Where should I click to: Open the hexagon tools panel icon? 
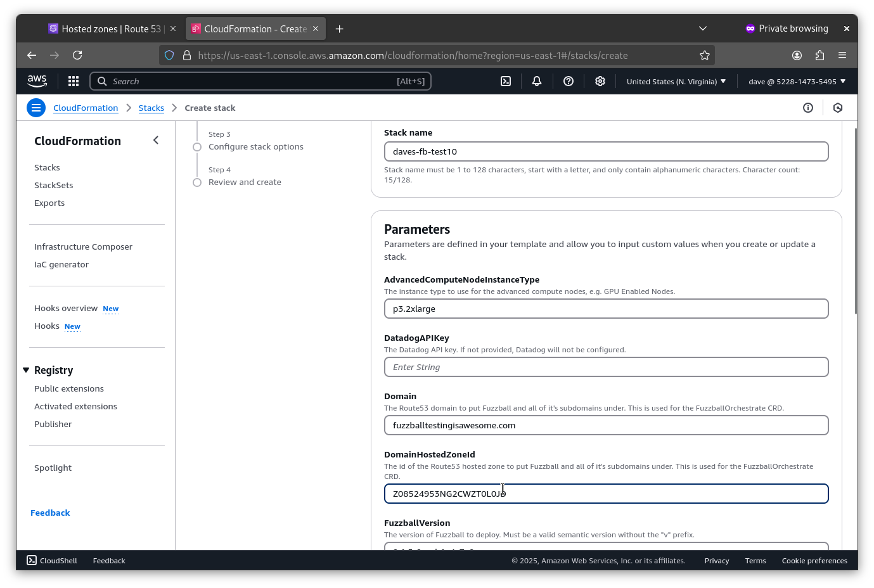838,108
